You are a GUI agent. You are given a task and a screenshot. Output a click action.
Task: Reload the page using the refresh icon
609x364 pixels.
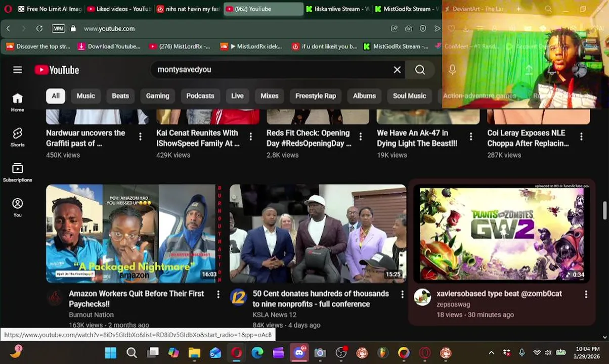[39, 29]
